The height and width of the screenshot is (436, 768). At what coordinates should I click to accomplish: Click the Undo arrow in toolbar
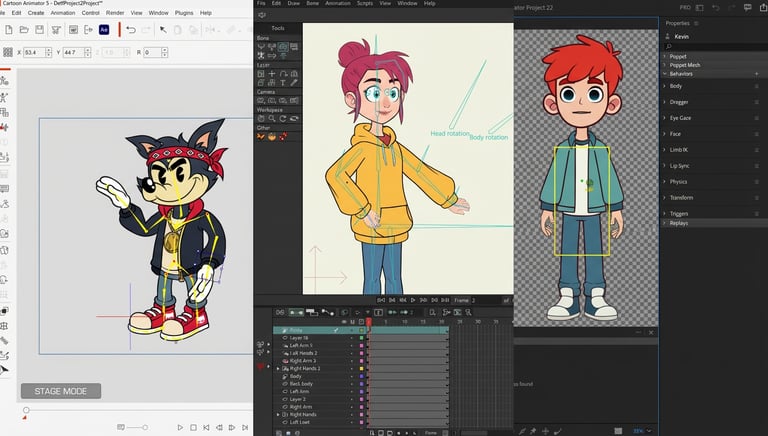click(130, 30)
